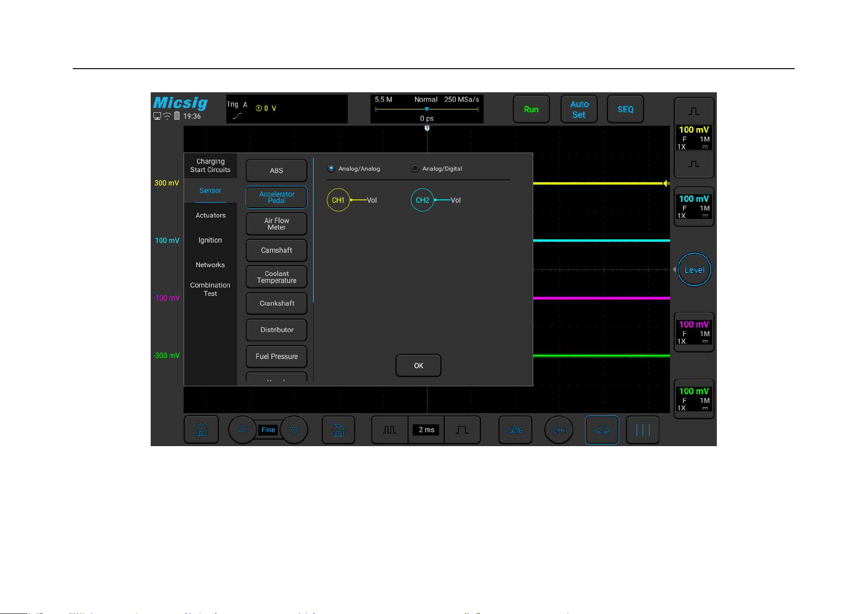Tap the yellow trigger level arrow marker

click(x=666, y=184)
